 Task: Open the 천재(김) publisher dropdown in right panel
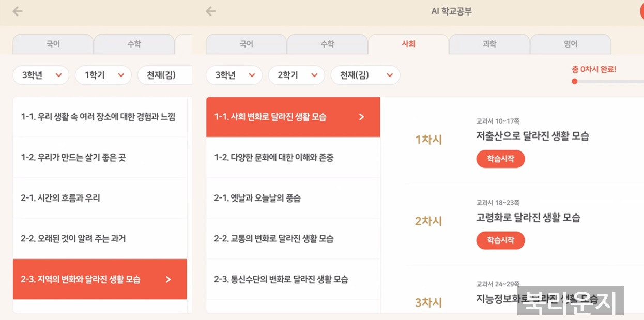[x=365, y=75]
